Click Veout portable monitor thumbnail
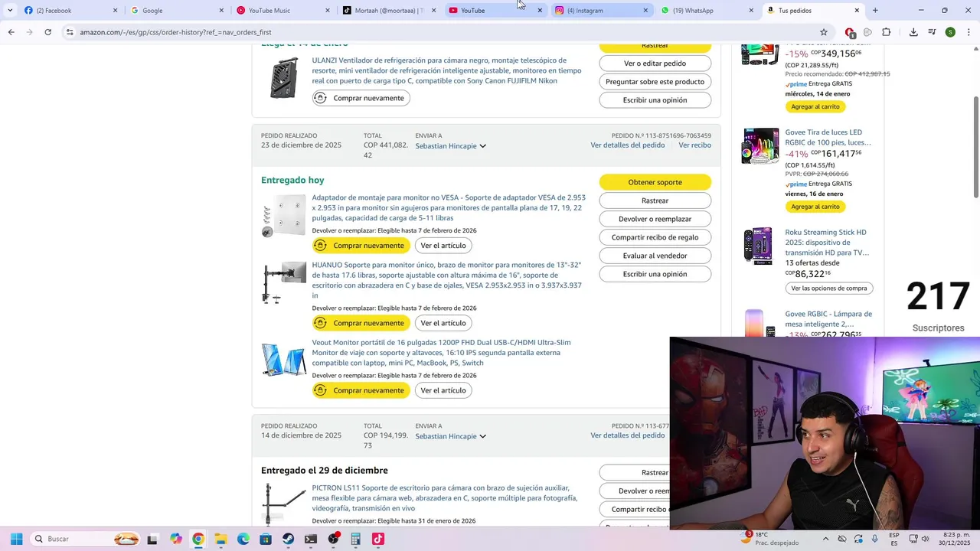This screenshot has width=980, height=551. coord(284,360)
